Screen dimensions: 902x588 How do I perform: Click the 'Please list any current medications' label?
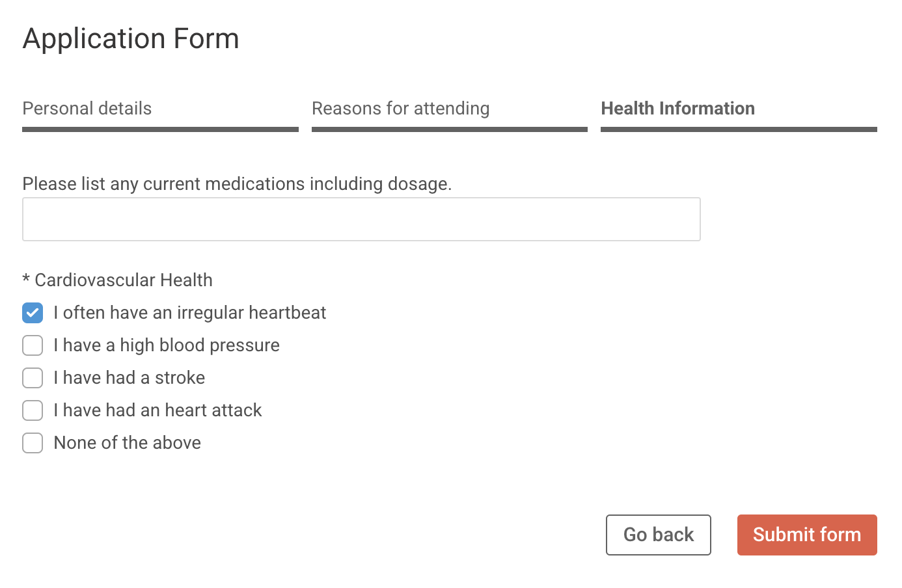coord(237,184)
